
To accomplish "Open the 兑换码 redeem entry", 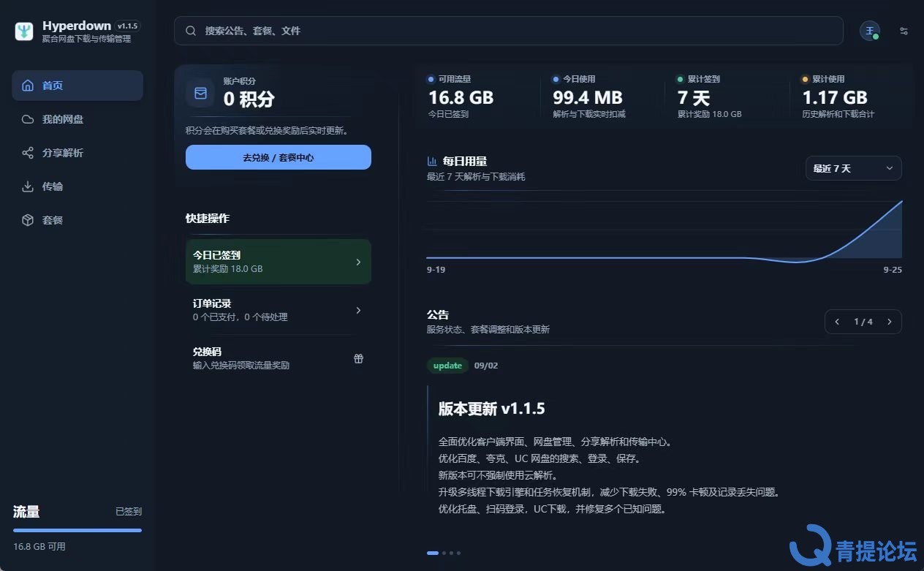I will [x=279, y=358].
